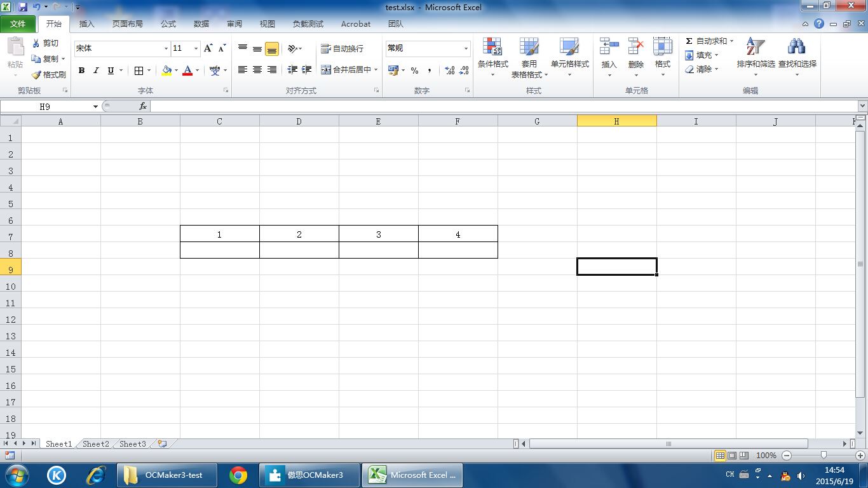
Task: Apply top vertical alignment
Action: pyautogui.click(x=243, y=48)
